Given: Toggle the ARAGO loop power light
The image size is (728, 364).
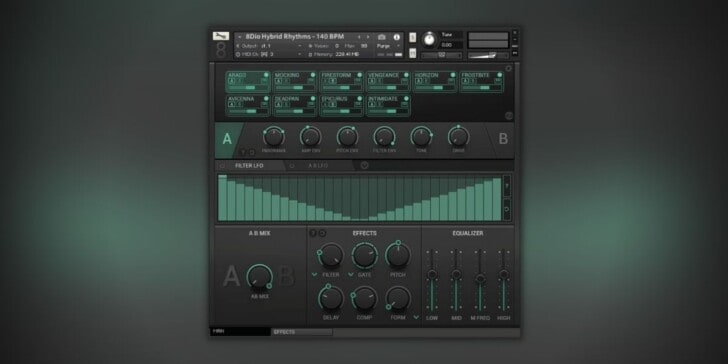Looking at the screenshot, I should click(266, 75).
